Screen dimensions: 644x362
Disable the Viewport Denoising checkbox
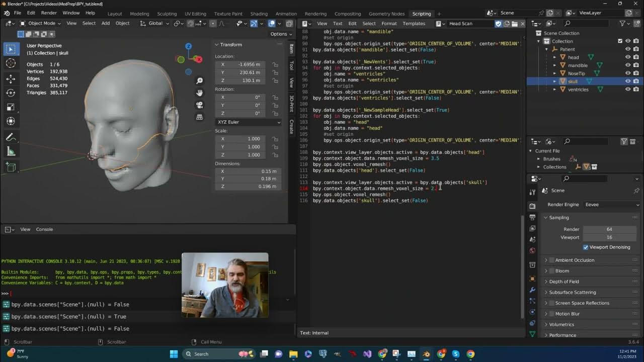(x=586, y=247)
